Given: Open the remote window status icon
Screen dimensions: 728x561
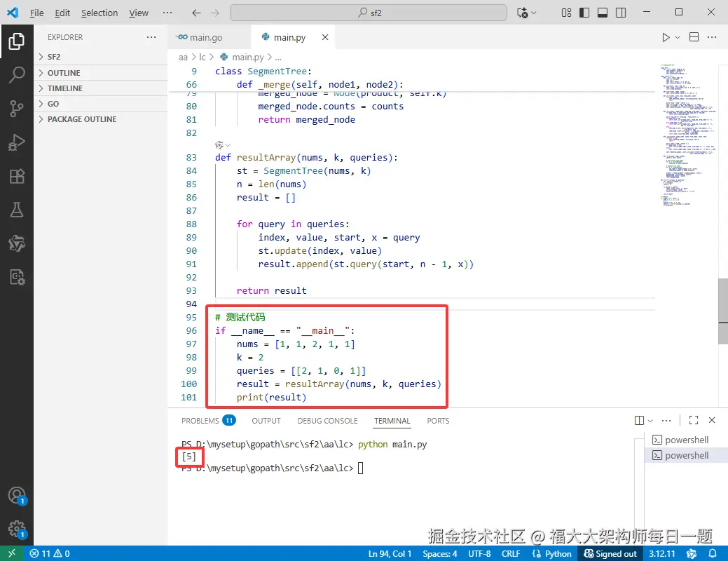Looking at the screenshot, I should pyautogui.click(x=12, y=553).
